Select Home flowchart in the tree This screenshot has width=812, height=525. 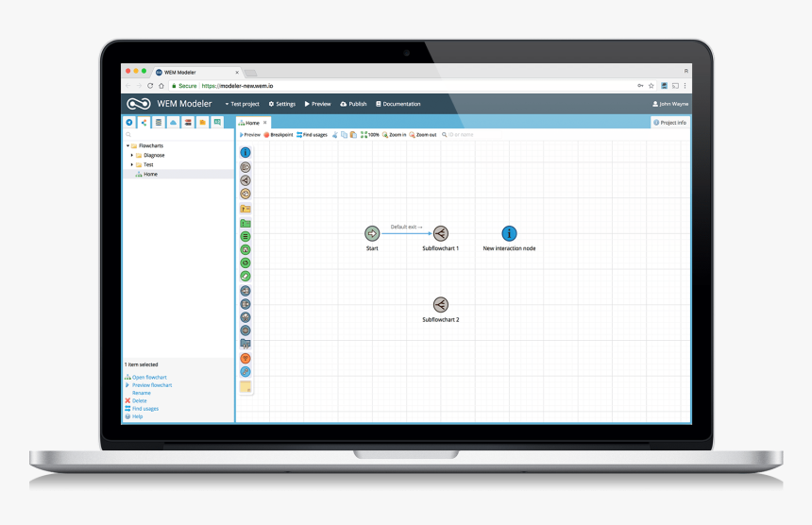(150, 174)
